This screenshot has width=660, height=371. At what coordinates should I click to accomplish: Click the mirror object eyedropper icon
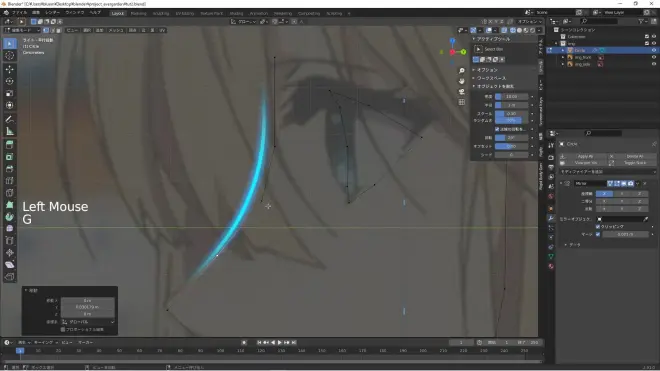pos(645,219)
